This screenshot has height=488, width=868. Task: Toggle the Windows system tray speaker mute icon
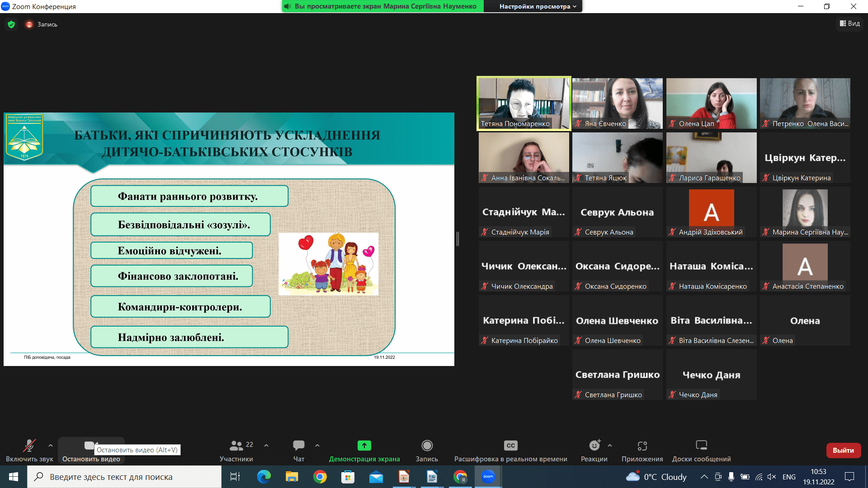772,477
